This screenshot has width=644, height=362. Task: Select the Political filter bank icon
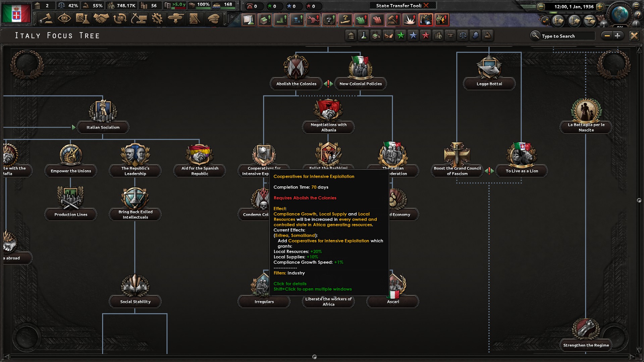pos(351,36)
